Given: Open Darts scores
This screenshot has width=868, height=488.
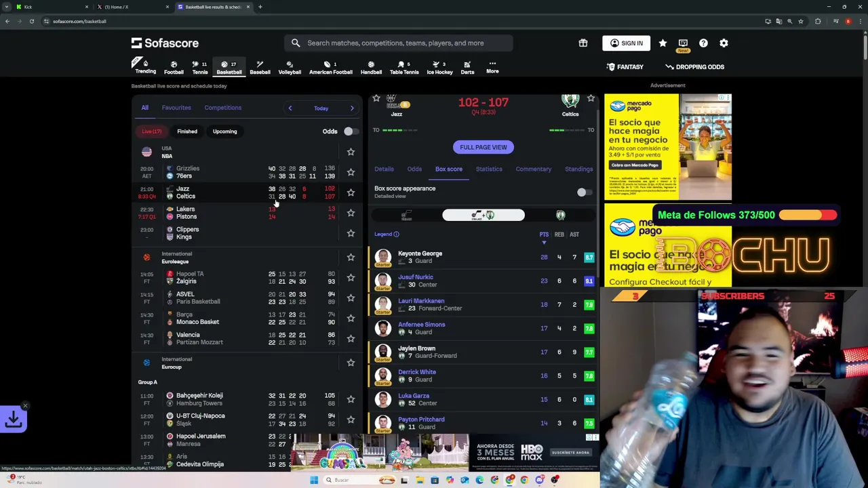Looking at the screenshot, I should point(467,67).
